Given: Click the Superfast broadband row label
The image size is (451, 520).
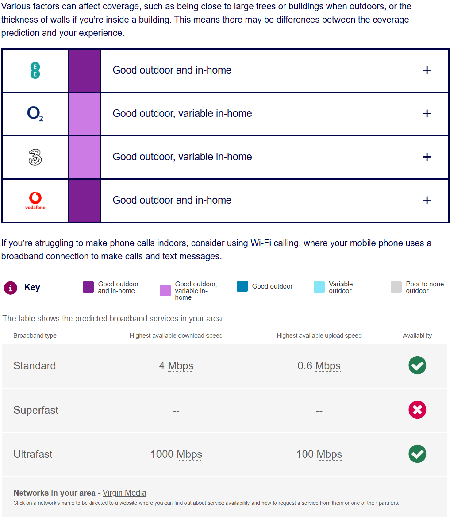Looking at the screenshot, I should click(x=36, y=410).
